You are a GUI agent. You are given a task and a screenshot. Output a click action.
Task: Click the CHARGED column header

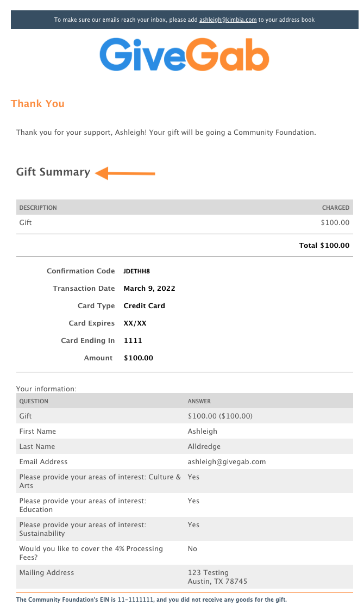pos(336,208)
